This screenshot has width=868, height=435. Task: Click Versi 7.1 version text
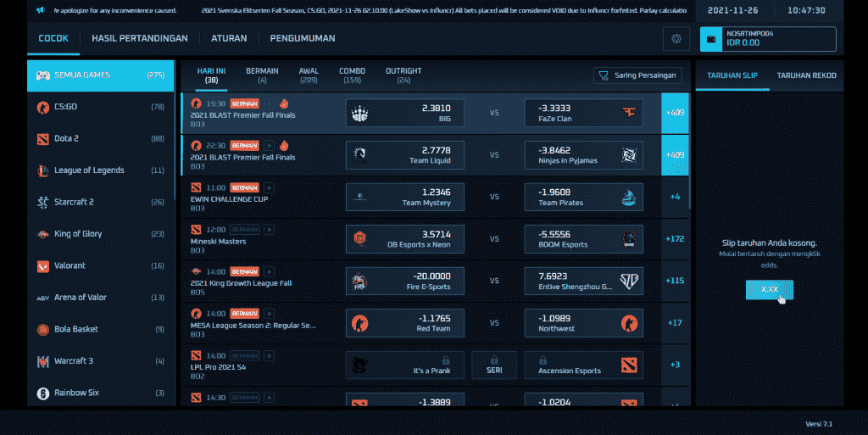[819, 424]
